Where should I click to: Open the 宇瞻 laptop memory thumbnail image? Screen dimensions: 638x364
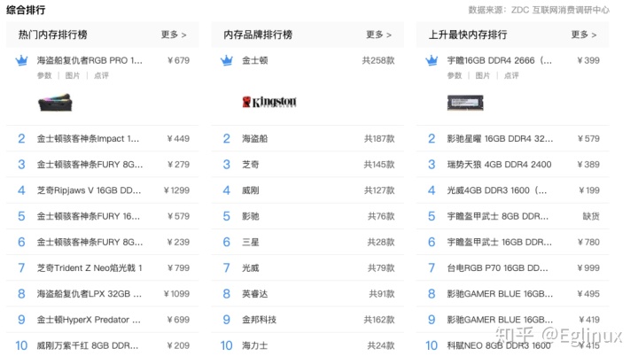[465, 103]
